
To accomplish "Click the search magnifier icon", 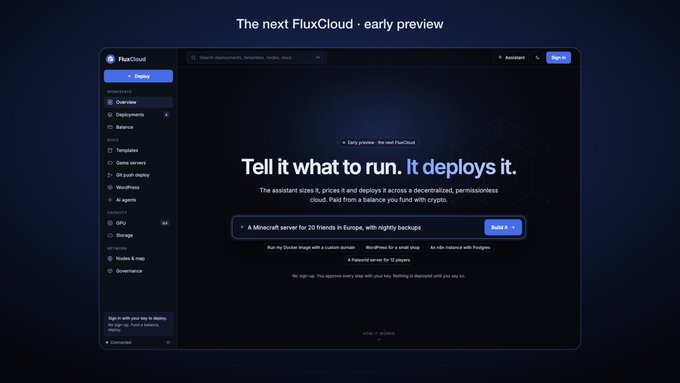I will 193,58.
